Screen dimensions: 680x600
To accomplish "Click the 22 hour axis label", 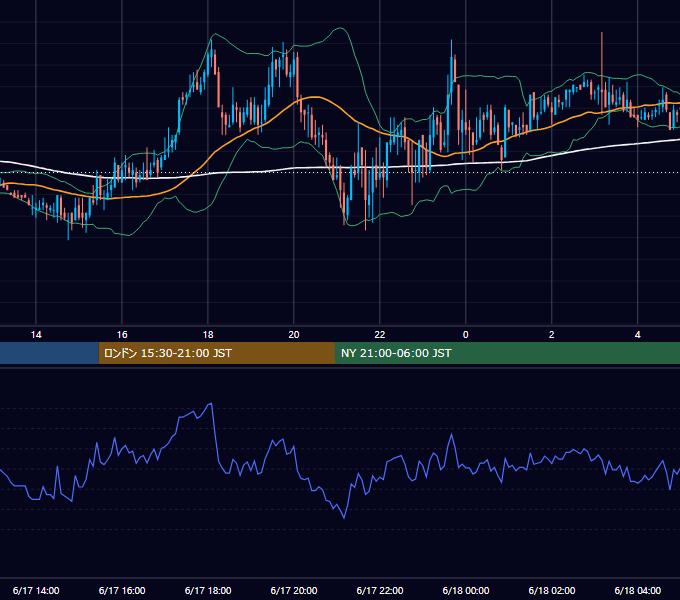I will 379,335.
